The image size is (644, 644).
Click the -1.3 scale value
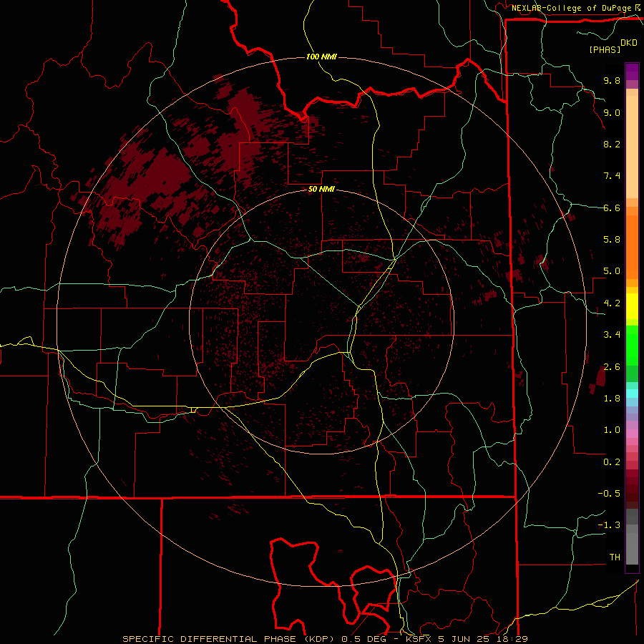coord(609,526)
